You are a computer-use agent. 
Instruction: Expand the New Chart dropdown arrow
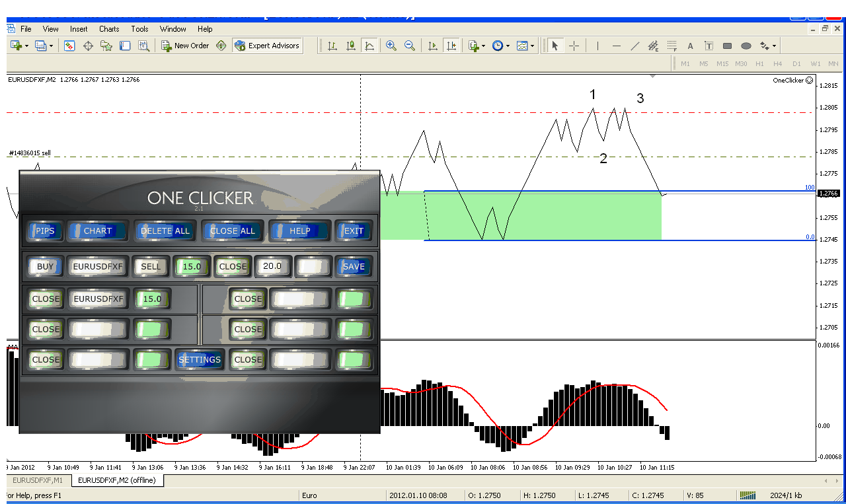(26, 46)
